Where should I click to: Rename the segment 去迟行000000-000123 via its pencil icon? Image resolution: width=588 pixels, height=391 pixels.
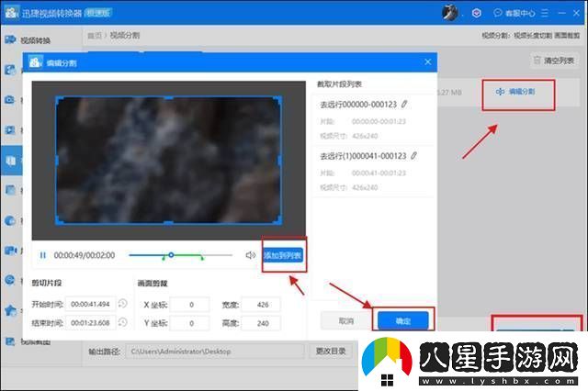[404, 104]
